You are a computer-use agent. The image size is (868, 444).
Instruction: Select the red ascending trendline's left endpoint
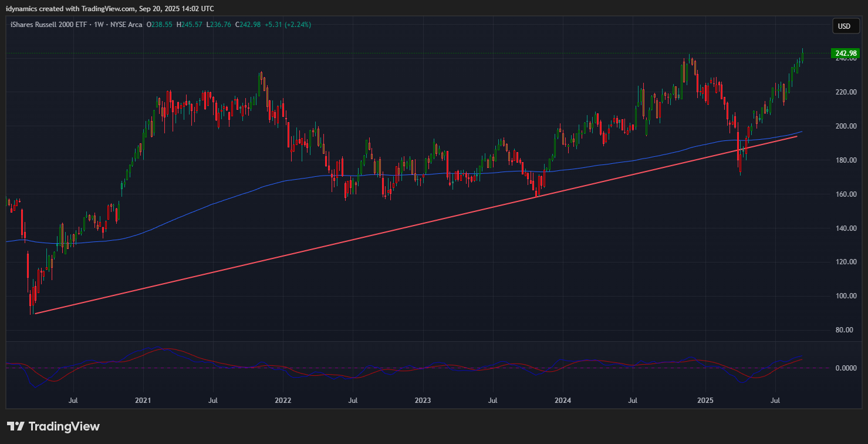click(36, 313)
